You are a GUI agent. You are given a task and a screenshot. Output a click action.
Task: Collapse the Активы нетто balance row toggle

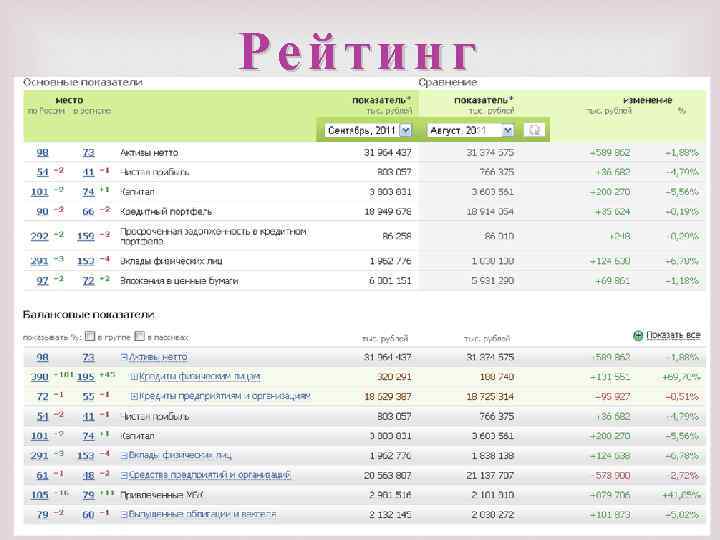pos(124,357)
